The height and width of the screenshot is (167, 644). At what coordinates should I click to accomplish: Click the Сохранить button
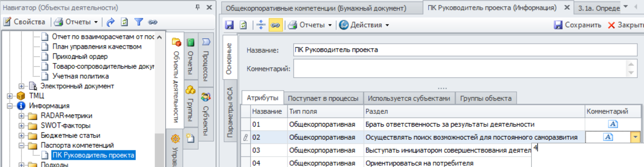pyautogui.click(x=578, y=25)
